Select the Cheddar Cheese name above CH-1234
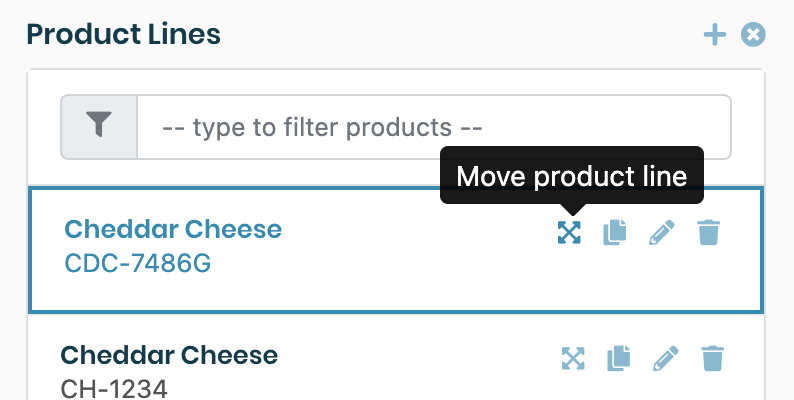Screen dimensions: 794x400 tap(169, 354)
